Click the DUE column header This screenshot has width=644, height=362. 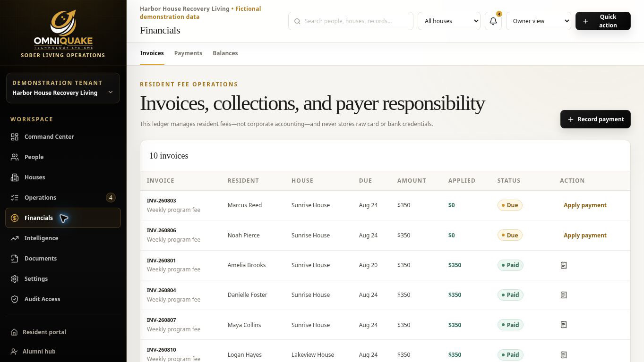[x=365, y=181]
